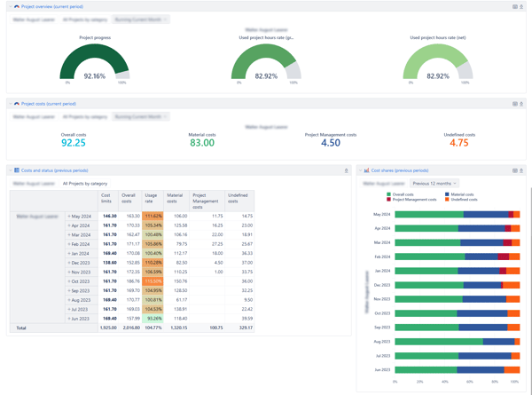Toggle Material costs blue legend swatch
This screenshot has width=532, height=395.
coord(447,194)
